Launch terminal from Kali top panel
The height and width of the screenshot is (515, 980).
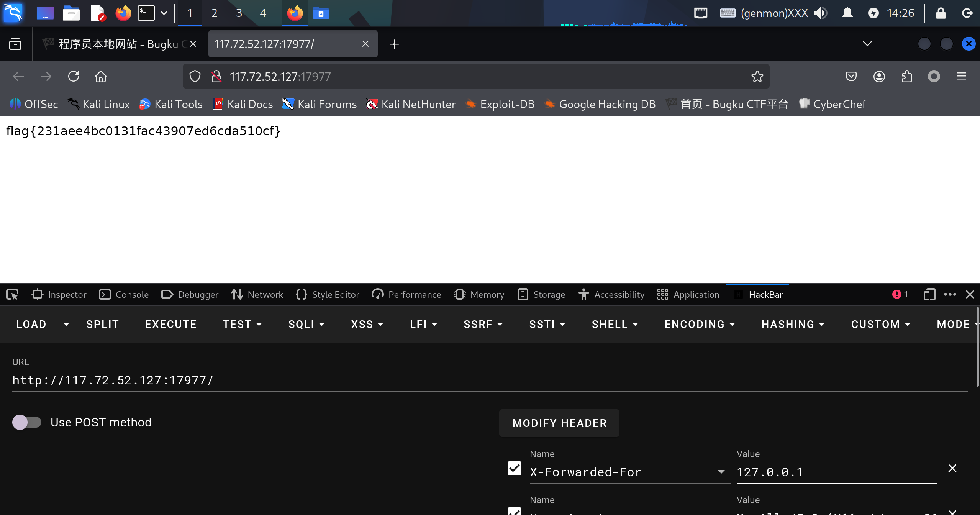click(x=146, y=13)
